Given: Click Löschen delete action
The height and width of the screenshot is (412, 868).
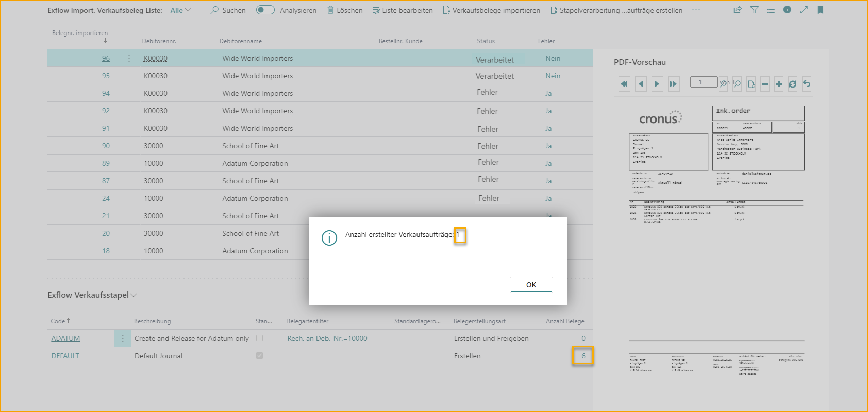Looking at the screenshot, I should (345, 10).
